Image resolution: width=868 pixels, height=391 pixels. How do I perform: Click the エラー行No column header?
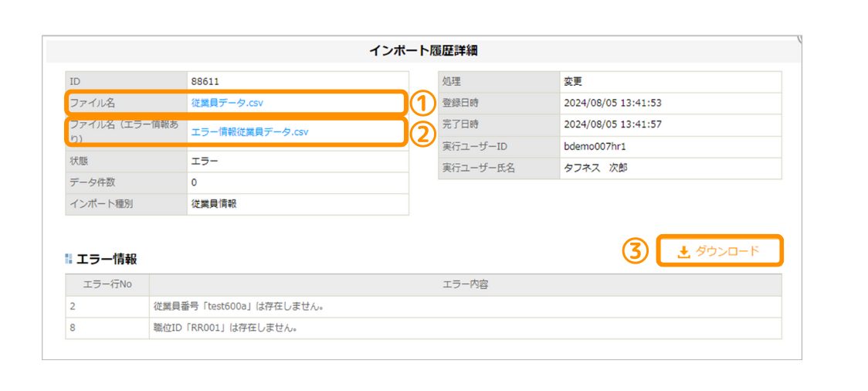(x=107, y=285)
